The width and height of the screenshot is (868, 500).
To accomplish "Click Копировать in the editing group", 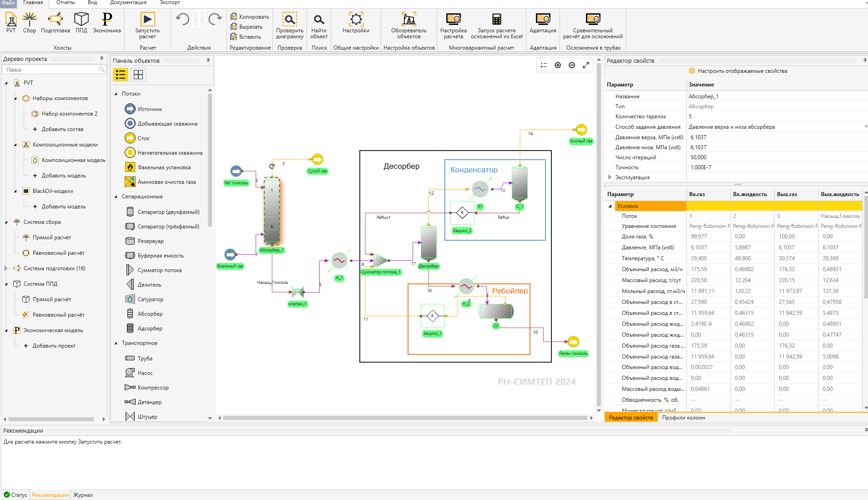I will tap(250, 17).
